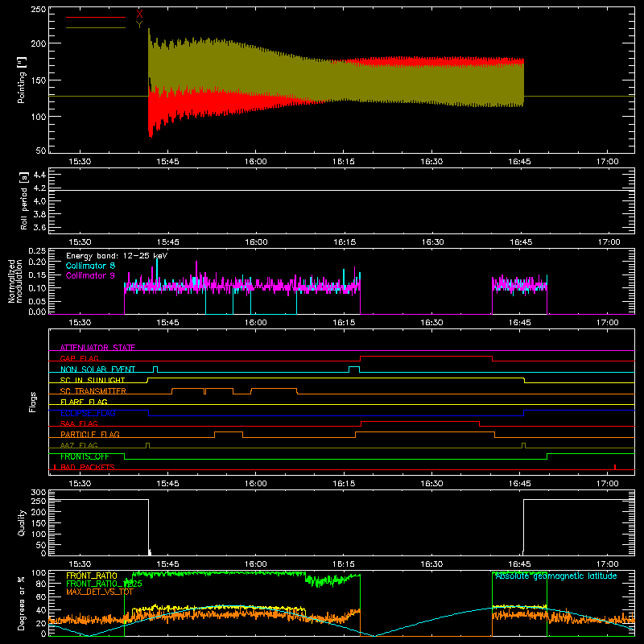644x644 pixels.
Task: Click 15:30 under the Quality plot
Action: [80, 564]
